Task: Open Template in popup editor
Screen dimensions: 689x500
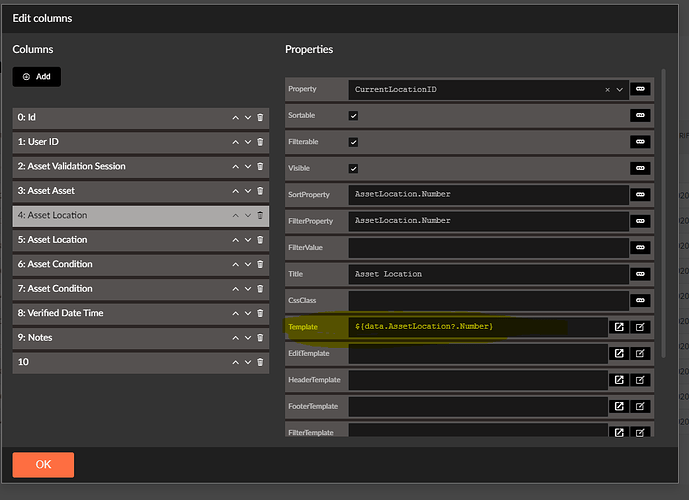Action: tap(619, 327)
